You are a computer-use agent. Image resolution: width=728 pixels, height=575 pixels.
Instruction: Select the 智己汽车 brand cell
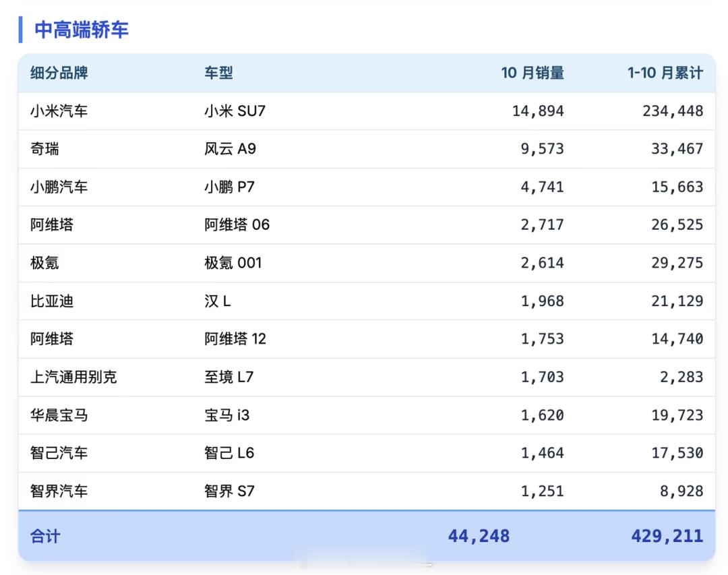(x=59, y=453)
